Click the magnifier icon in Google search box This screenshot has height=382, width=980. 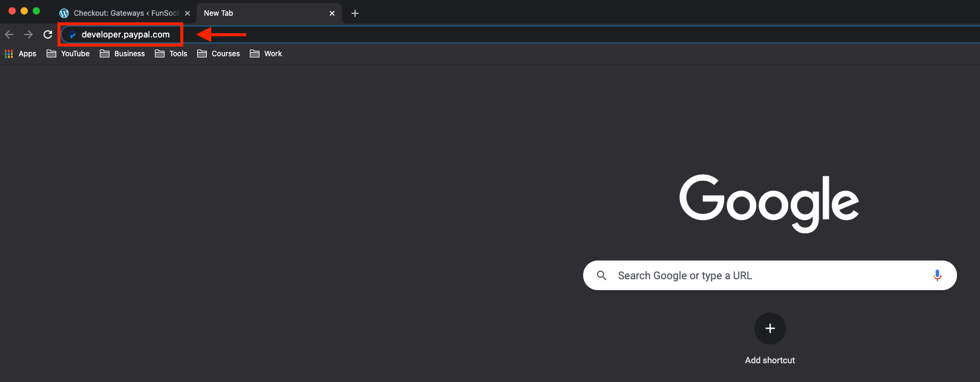601,276
